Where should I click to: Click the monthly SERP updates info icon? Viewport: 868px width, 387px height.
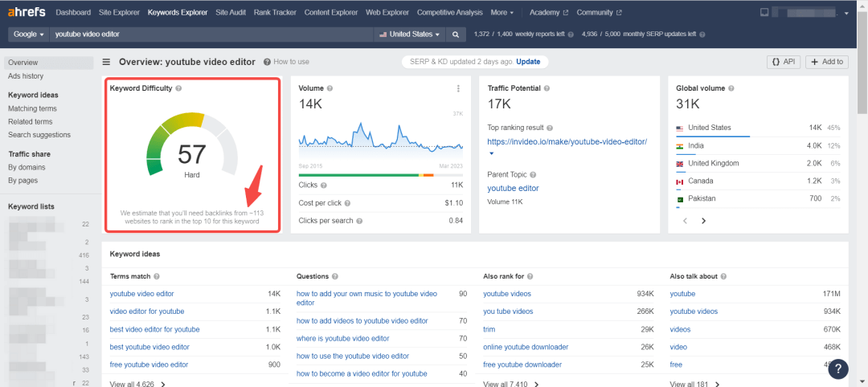pyautogui.click(x=702, y=35)
